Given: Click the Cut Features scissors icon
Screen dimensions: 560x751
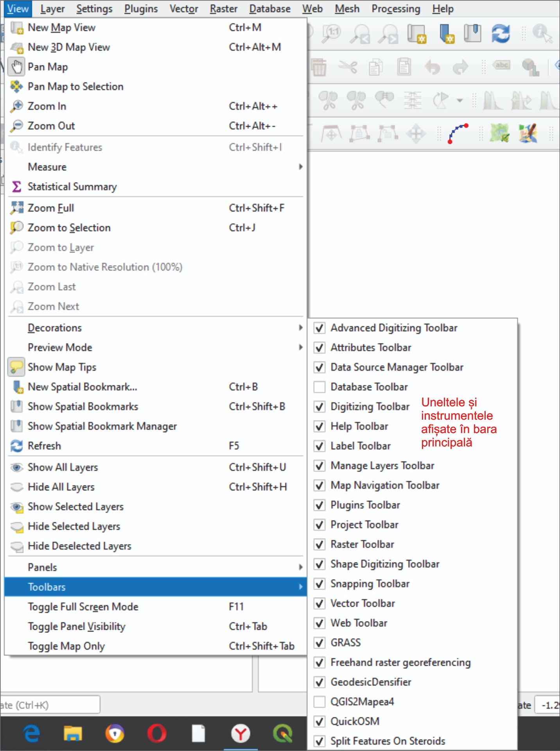Looking at the screenshot, I should coord(348,67).
